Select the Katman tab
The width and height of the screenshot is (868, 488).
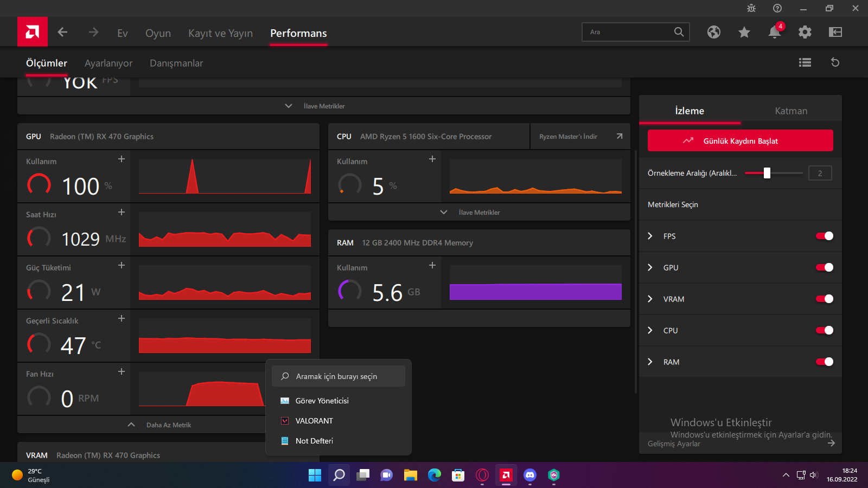click(790, 111)
